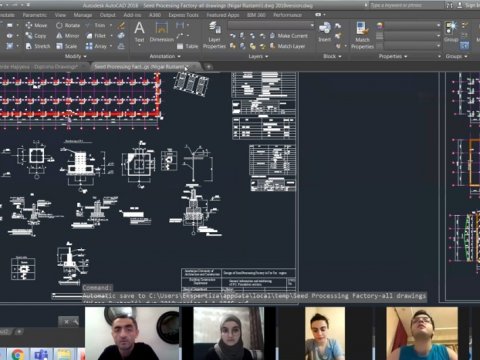Select the Mirror tool
The width and height of the screenshot is (480, 360).
tap(68, 36)
